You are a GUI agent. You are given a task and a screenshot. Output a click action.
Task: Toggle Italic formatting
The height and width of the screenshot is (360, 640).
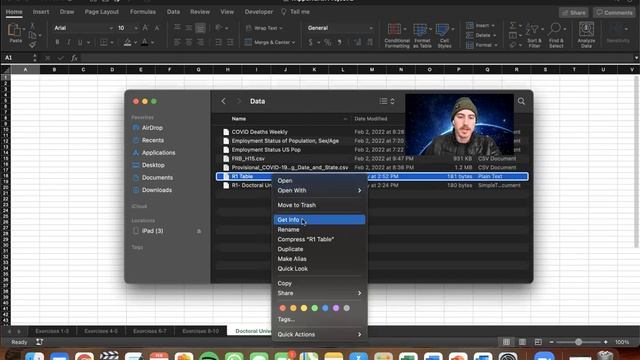pyautogui.click(x=69, y=42)
